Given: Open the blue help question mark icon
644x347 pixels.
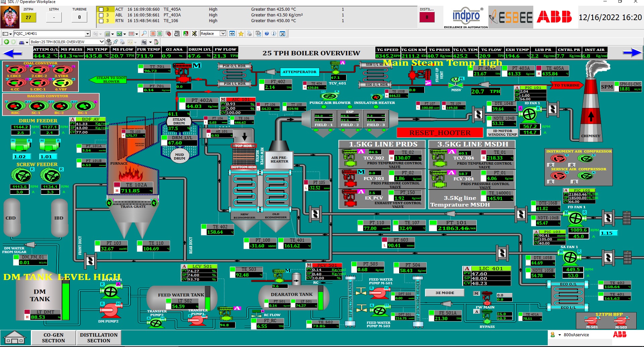Looking at the screenshot, I should coord(267,34).
